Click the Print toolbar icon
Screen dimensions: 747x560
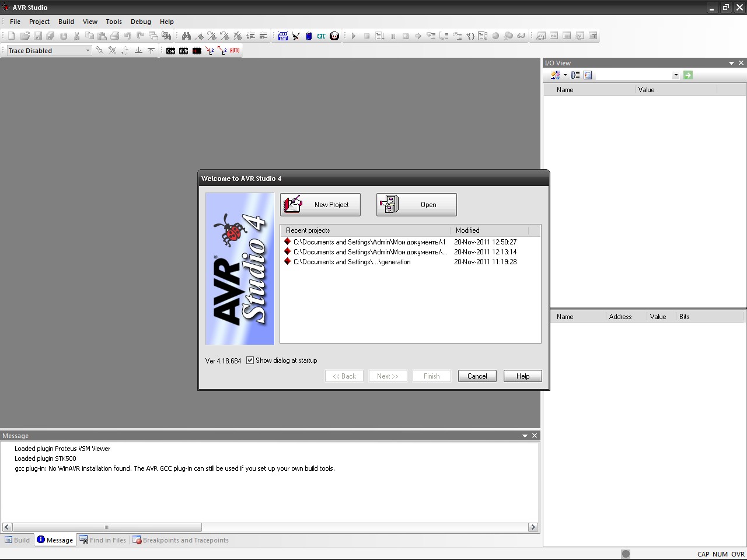coord(114,36)
